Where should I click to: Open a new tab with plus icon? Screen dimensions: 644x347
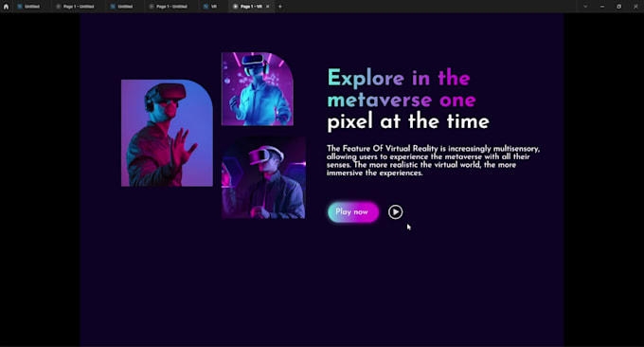pyautogui.click(x=280, y=7)
